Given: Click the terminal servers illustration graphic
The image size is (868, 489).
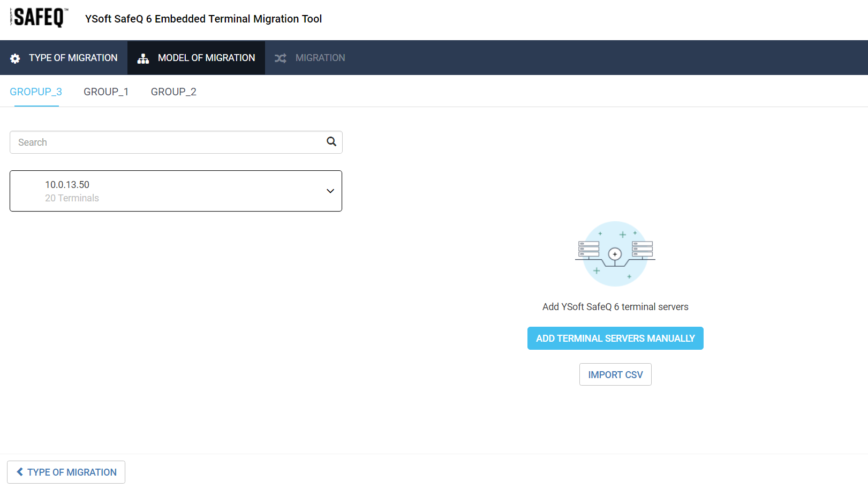Looking at the screenshot, I should pyautogui.click(x=615, y=253).
